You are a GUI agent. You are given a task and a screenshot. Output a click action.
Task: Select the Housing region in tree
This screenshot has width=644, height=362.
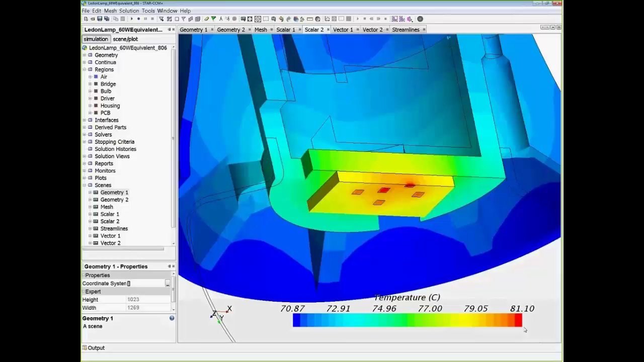(x=110, y=106)
